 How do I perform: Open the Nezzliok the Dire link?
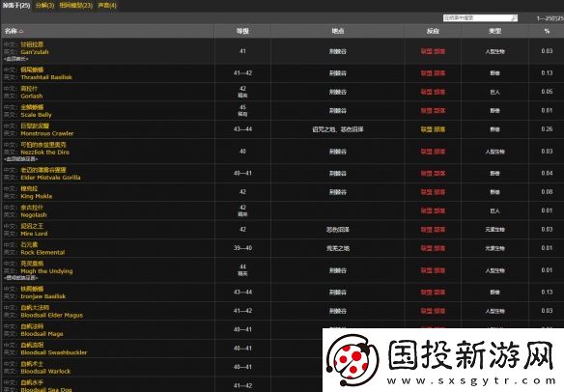(45, 153)
